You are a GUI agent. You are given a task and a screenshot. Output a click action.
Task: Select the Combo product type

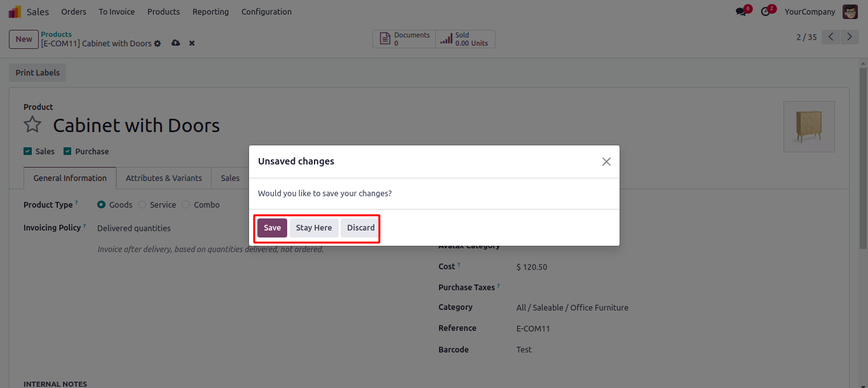[x=186, y=205]
